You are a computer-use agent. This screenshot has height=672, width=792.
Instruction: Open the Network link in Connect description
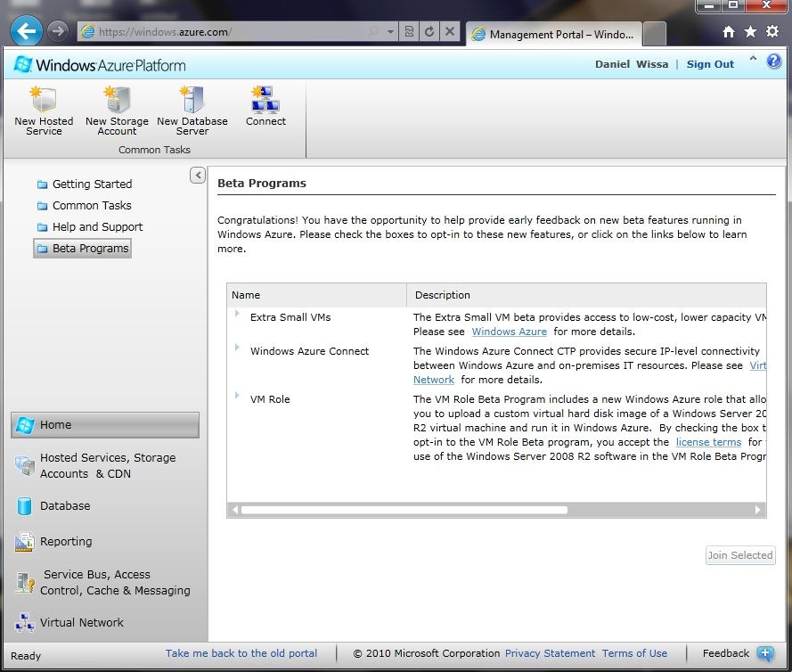click(434, 380)
